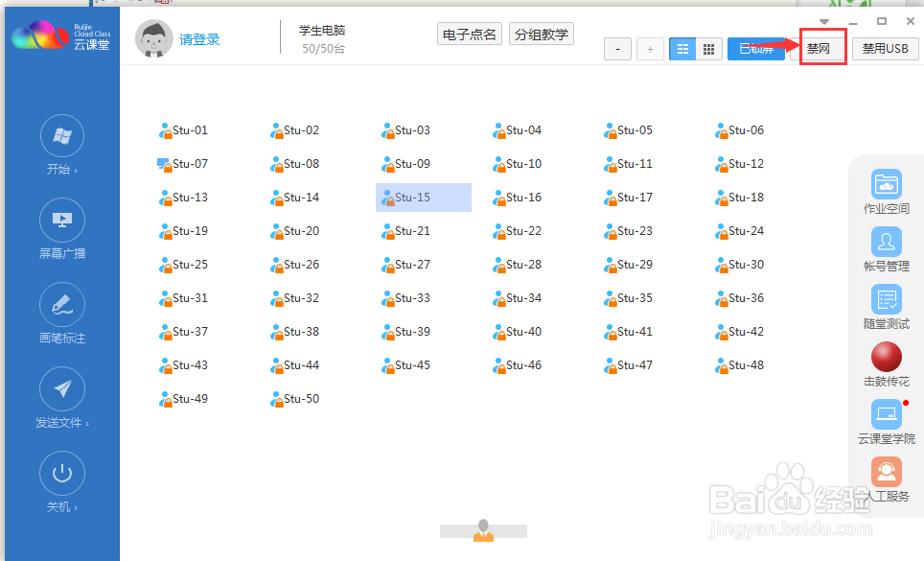Select student computer Stu-22
This screenshot has width=924, height=561.
point(517,231)
